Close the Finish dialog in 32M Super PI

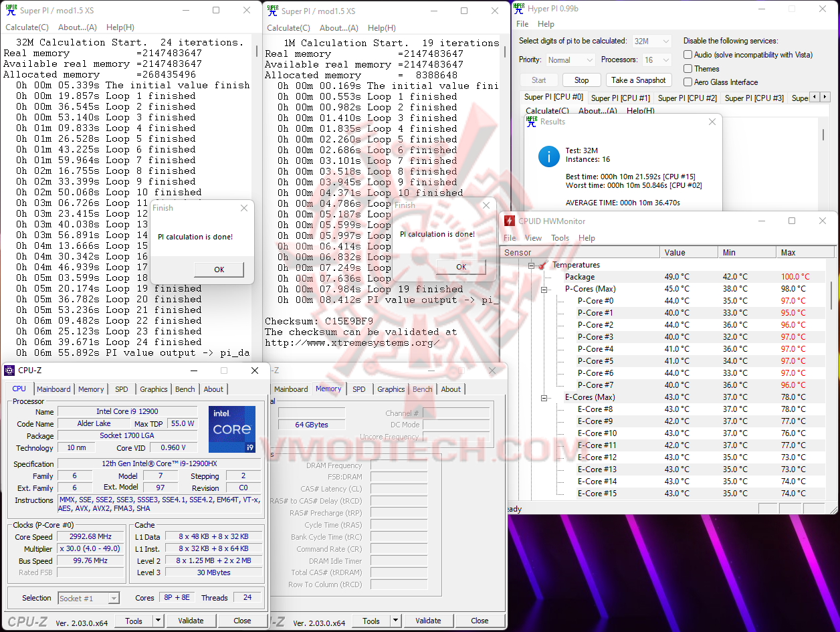pyautogui.click(x=243, y=208)
